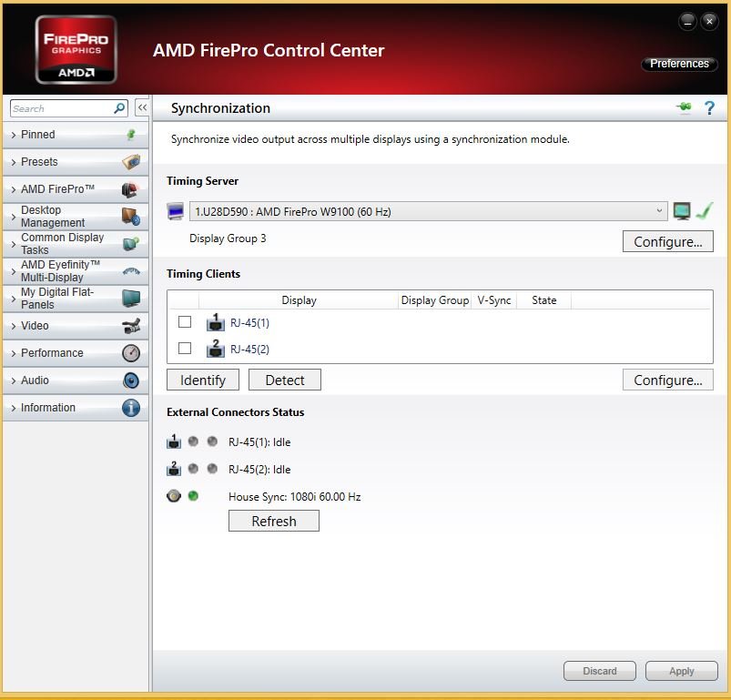Click Configure under Timing Clients
The image size is (731, 700).
[667, 380]
